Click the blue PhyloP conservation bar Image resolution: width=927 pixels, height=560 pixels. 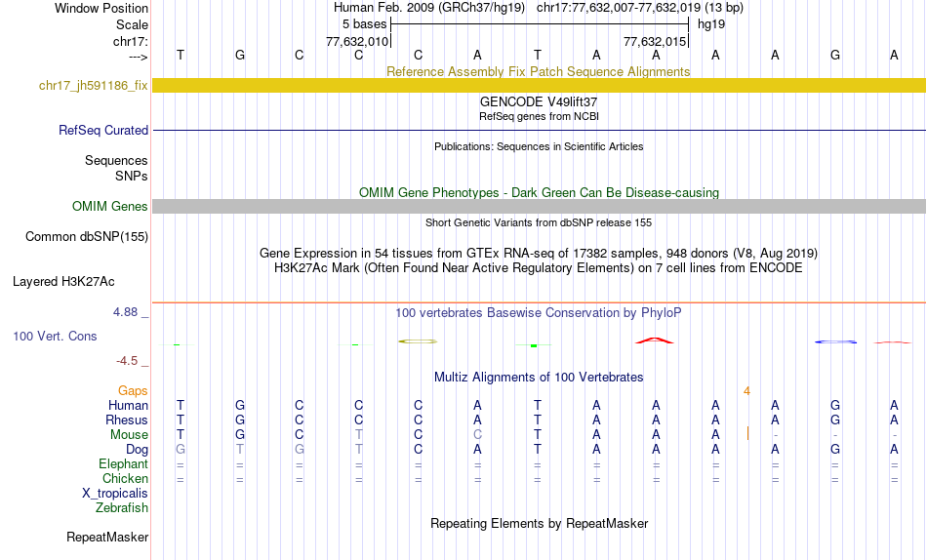point(836,341)
